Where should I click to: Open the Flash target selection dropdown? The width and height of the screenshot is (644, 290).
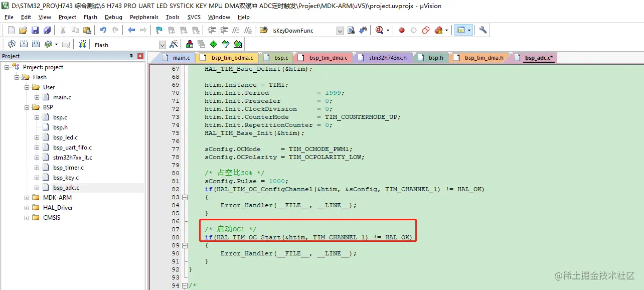tap(162, 45)
